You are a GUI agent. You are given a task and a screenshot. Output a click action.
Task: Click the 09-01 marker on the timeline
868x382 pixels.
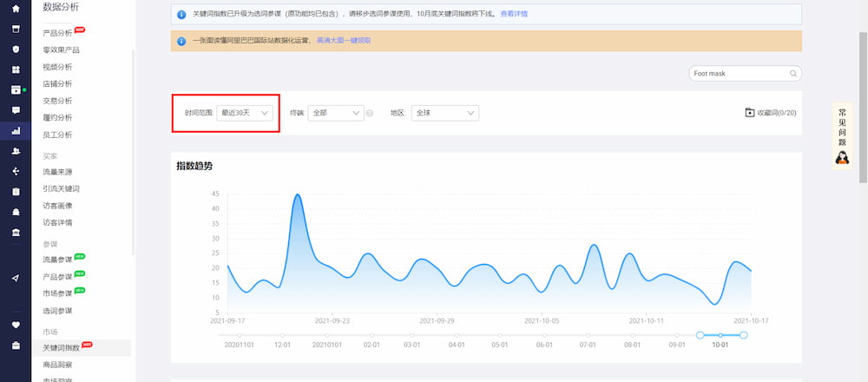[676, 335]
